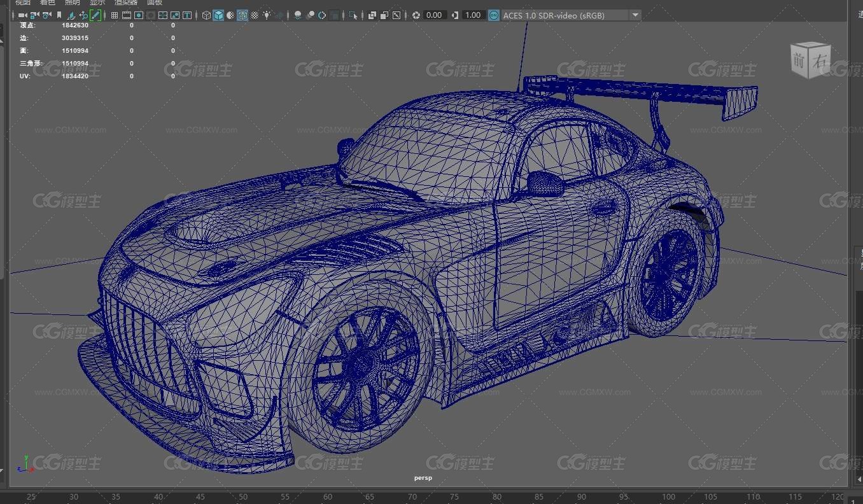The height and width of the screenshot is (504, 863).
Task: Click the Lock Camera icon
Action: (34, 15)
